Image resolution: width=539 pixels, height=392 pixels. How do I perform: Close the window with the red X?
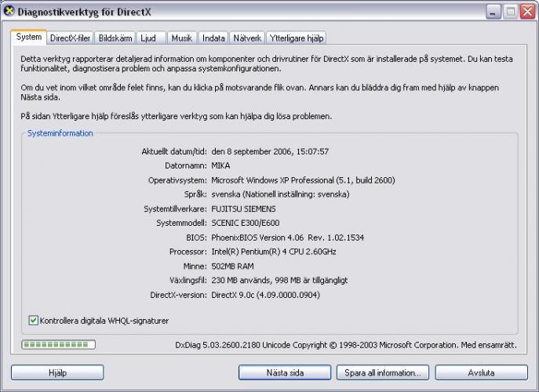527,11
